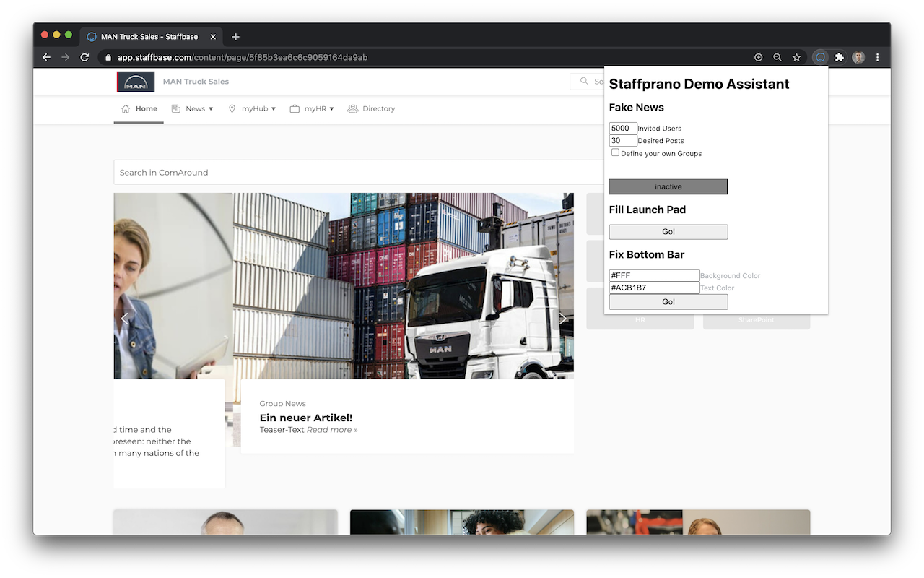Select the Home navigation tab
924x578 pixels.
(x=139, y=108)
